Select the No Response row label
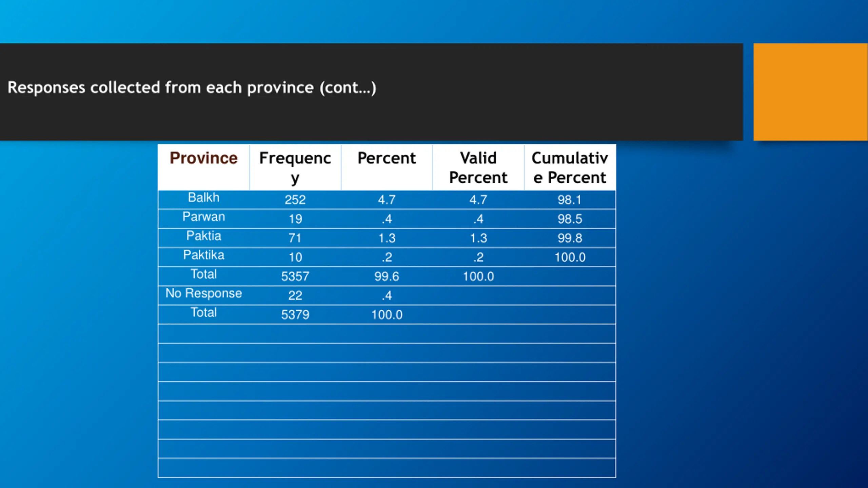 pos(204,293)
